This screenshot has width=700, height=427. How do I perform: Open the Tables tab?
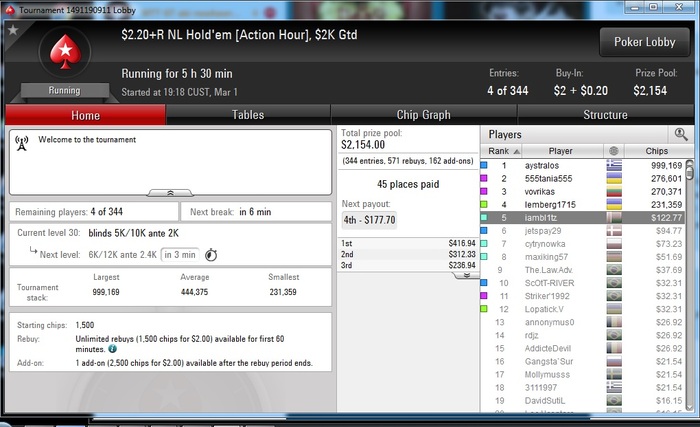tap(248, 115)
